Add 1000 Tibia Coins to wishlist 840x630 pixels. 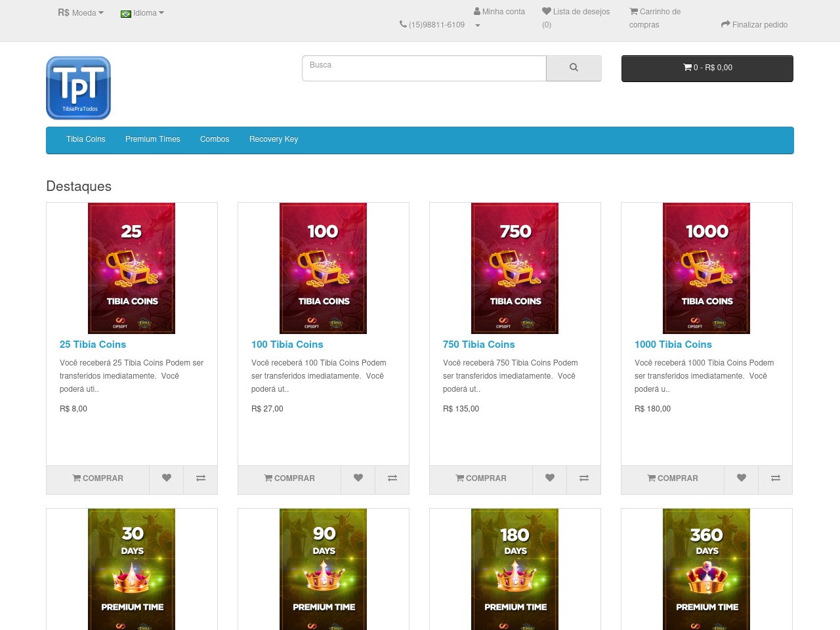pyautogui.click(x=742, y=478)
